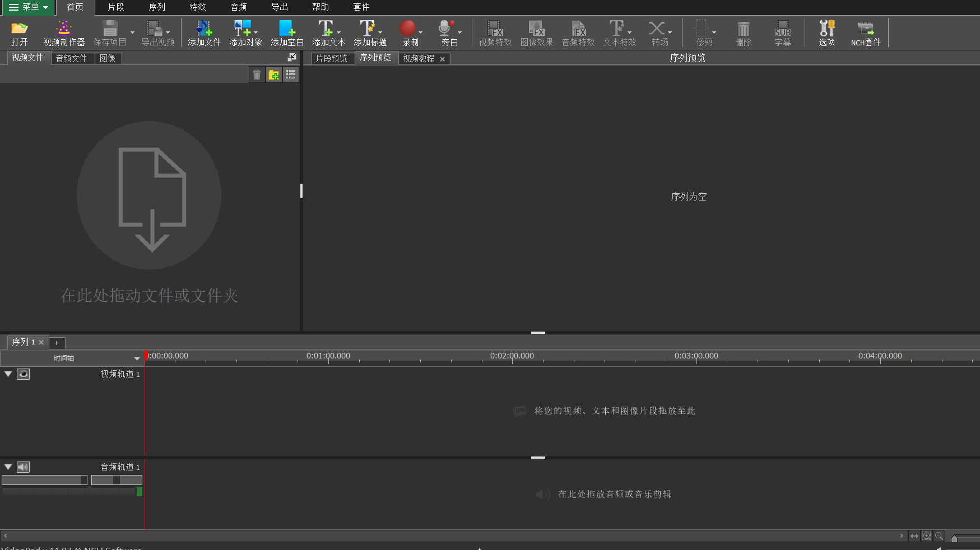Open the 视频制作器 wizard icon
Image resolution: width=980 pixels, height=550 pixels.
[64, 32]
